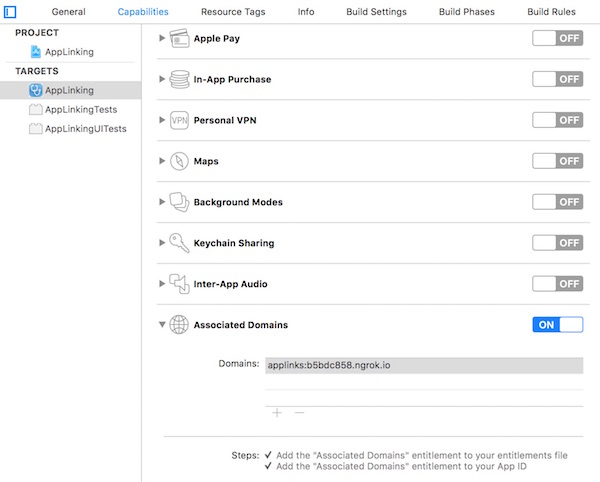
Task: Click the Inter-App Audio speaker icon
Action: 179,284
